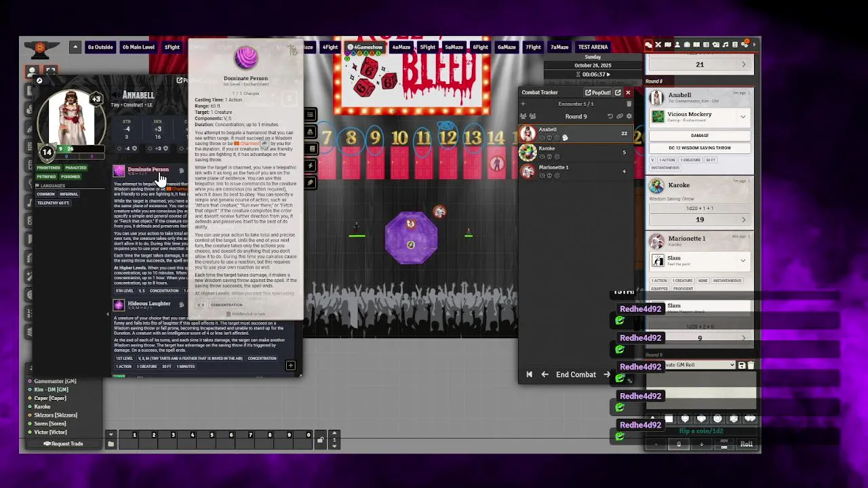This screenshot has height=488, width=868.
Task: Switch to the 5Fight scene
Action: click(427, 47)
